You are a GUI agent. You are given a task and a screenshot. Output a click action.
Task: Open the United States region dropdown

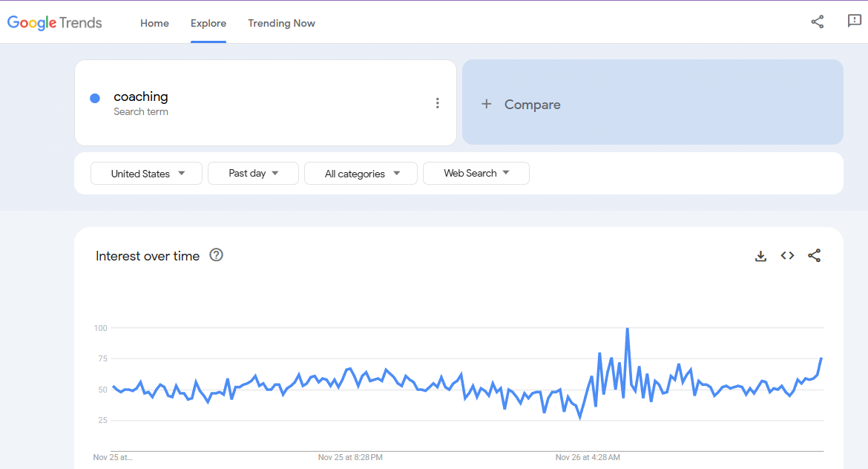point(146,173)
